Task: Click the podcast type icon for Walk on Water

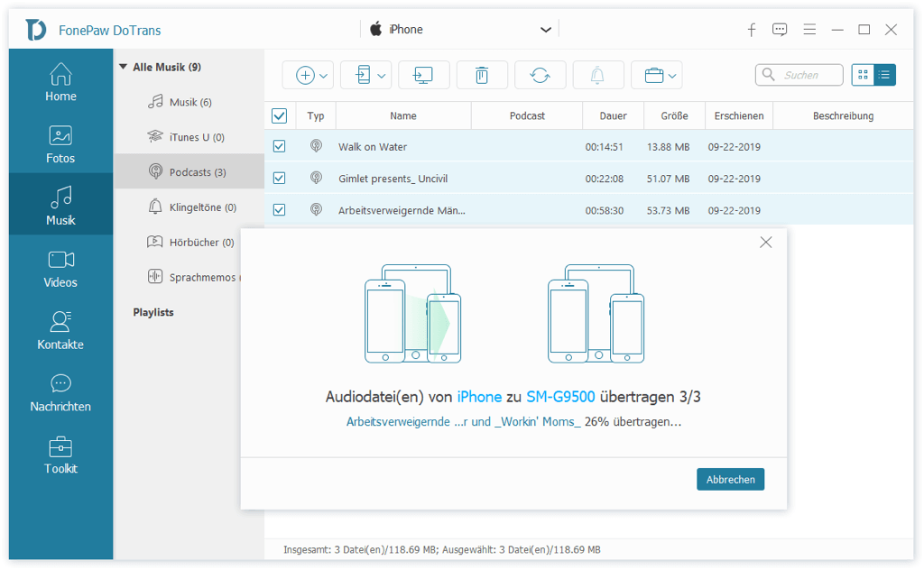Action: pyautogui.click(x=317, y=146)
